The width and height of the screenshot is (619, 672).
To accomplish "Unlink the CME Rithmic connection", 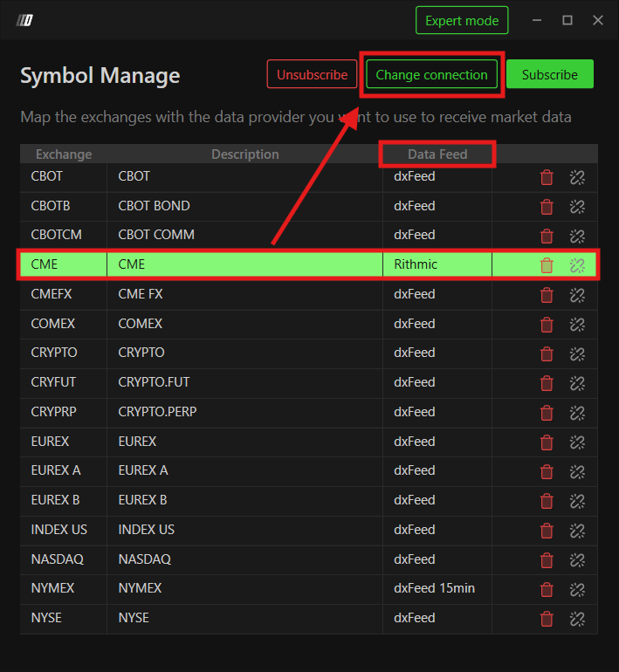I will pyautogui.click(x=577, y=265).
